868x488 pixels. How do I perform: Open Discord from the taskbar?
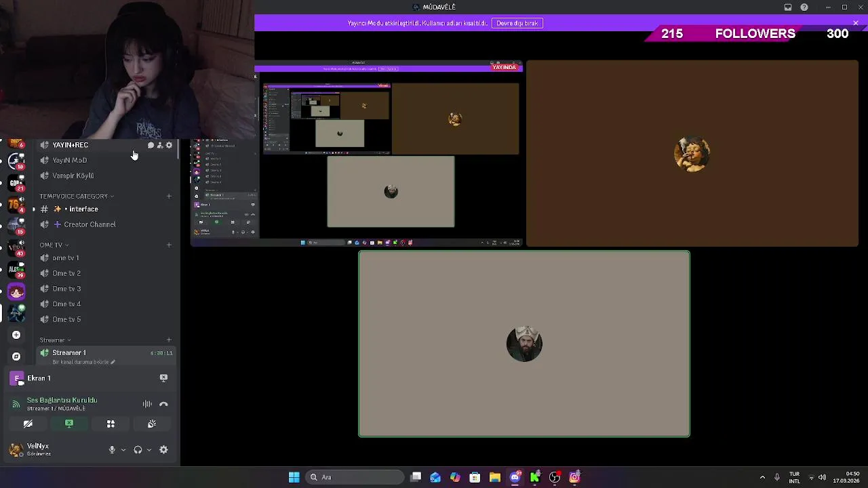click(515, 477)
